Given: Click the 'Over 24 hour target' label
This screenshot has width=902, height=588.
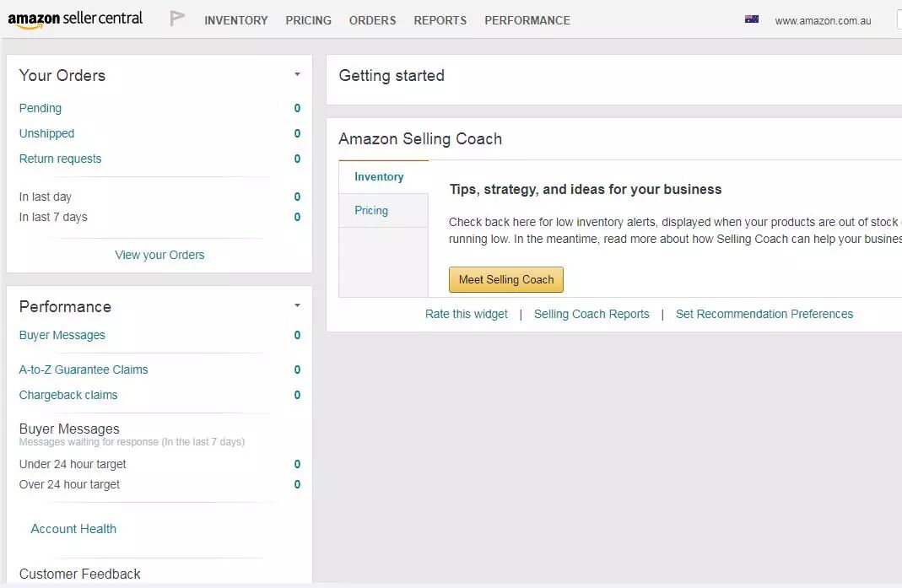Looking at the screenshot, I should [x=69, y=484].
